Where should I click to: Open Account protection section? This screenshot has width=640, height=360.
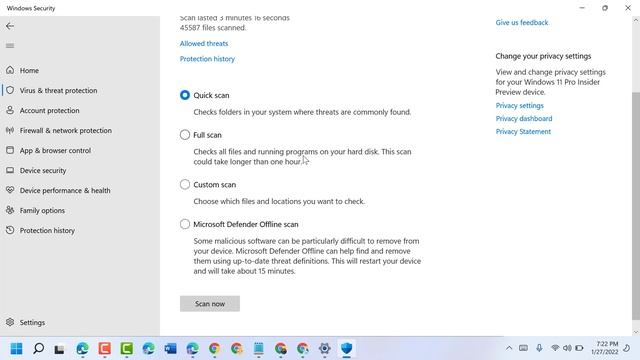49,111
